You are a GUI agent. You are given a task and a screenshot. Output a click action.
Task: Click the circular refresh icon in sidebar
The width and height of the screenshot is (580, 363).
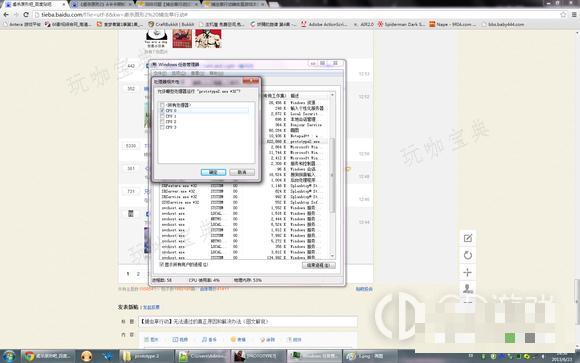click(468, 255)
